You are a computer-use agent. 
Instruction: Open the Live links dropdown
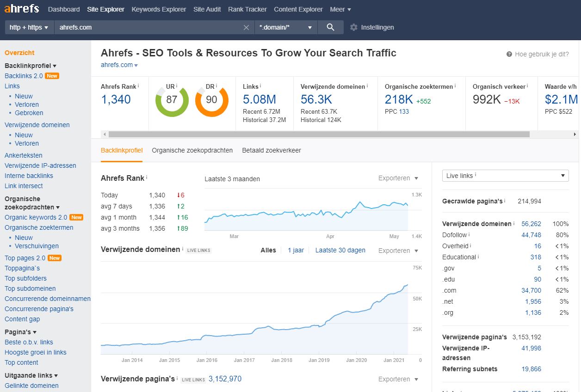click(506, 176)
